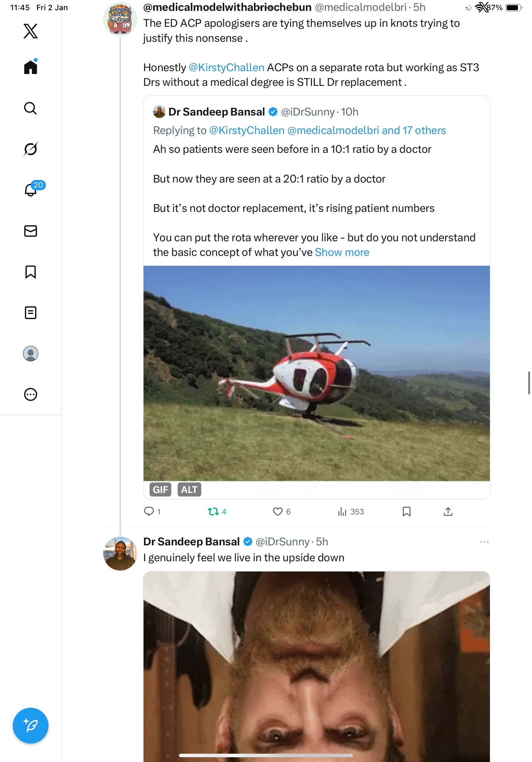Viewport: 532px width, 762px height.
Task: Compose a new post
Action: pos(31,726)
